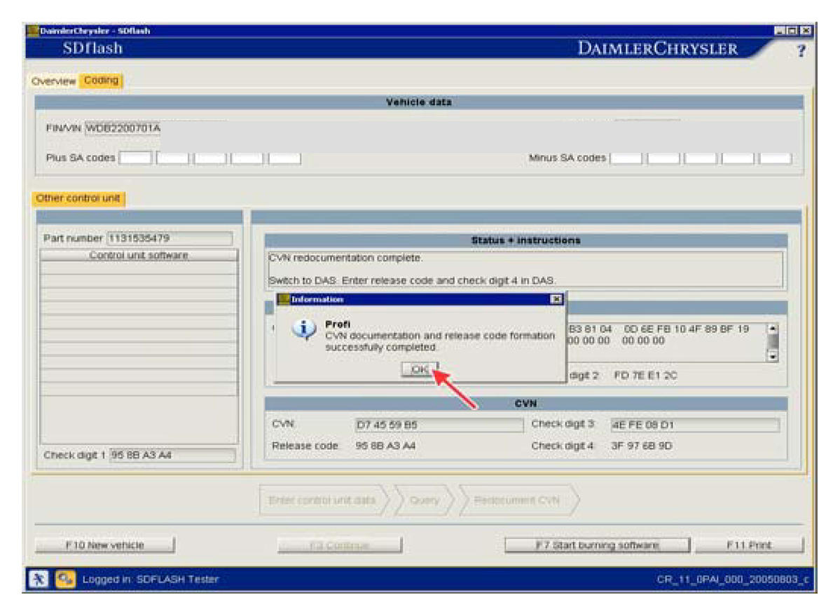840x616 pixels.
Task: Click the Part number input field
Action: click(x=169, y=238)
